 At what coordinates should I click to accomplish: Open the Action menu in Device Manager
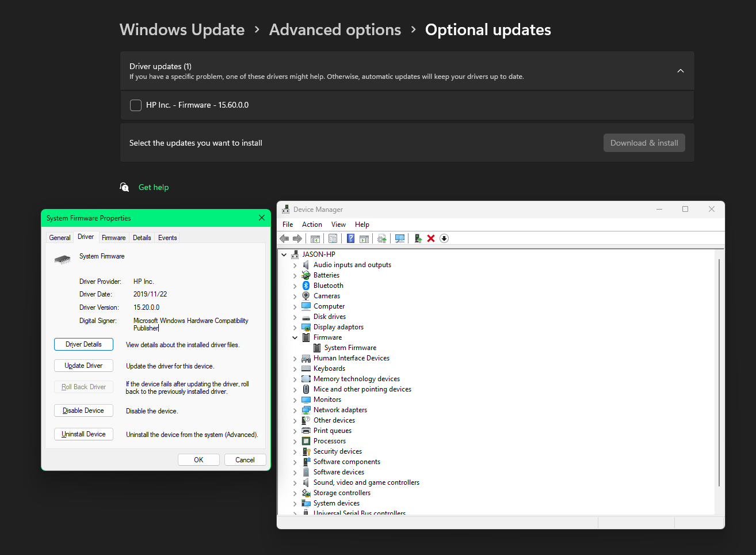pyautogui.click(x=312, y=225)
